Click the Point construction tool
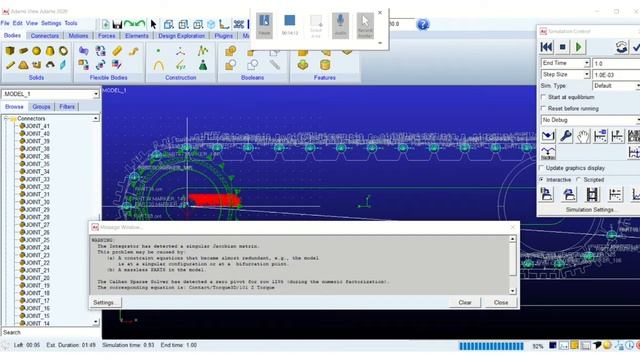This screenshot has width=640, height=360. point(158,51)
